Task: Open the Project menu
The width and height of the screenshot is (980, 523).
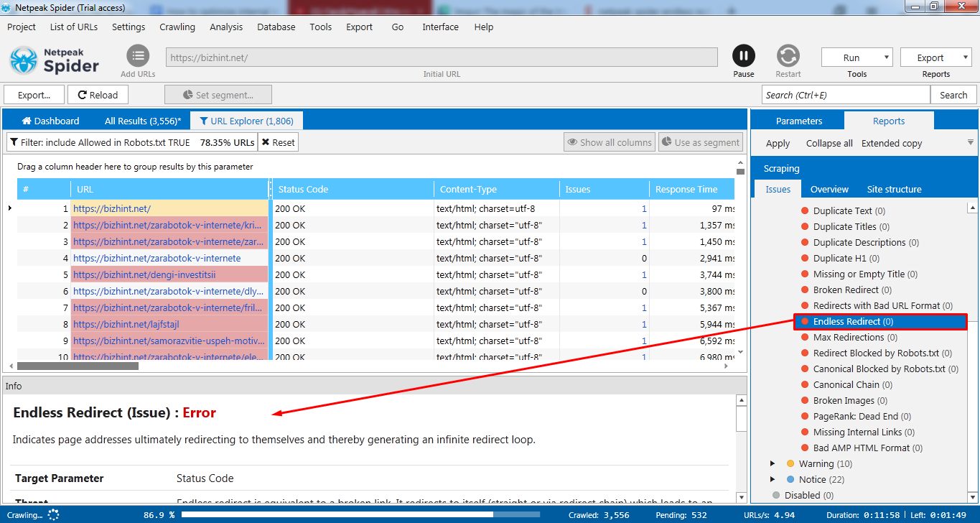Action: tap(22, 27)
